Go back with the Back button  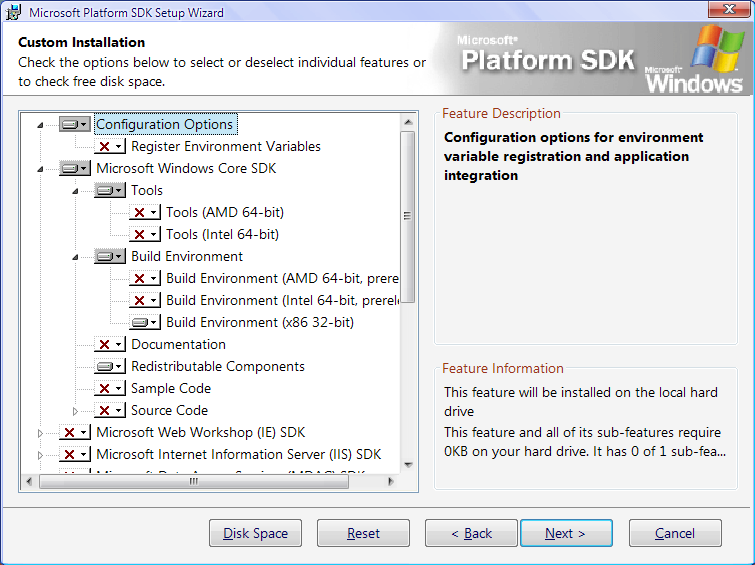click(471, 533)
